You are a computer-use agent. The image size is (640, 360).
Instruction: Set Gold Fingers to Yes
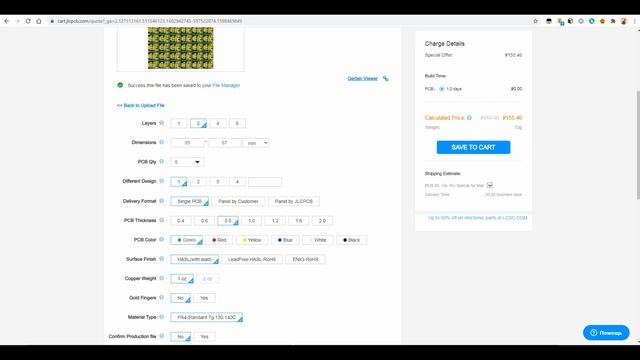tap(204, 298)
